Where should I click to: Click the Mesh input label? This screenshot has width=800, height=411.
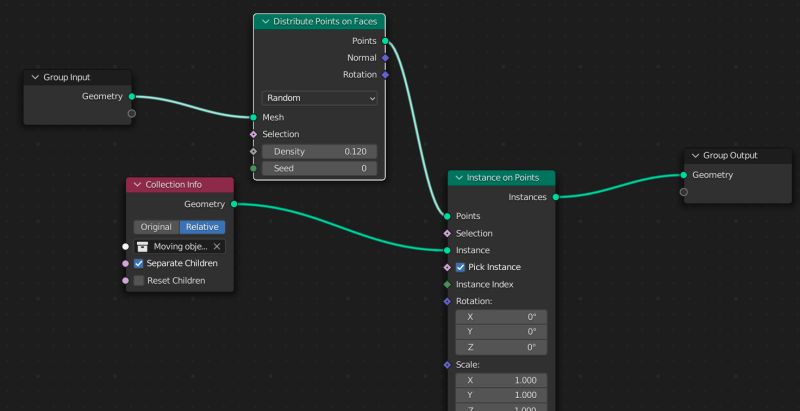[273, 117]
